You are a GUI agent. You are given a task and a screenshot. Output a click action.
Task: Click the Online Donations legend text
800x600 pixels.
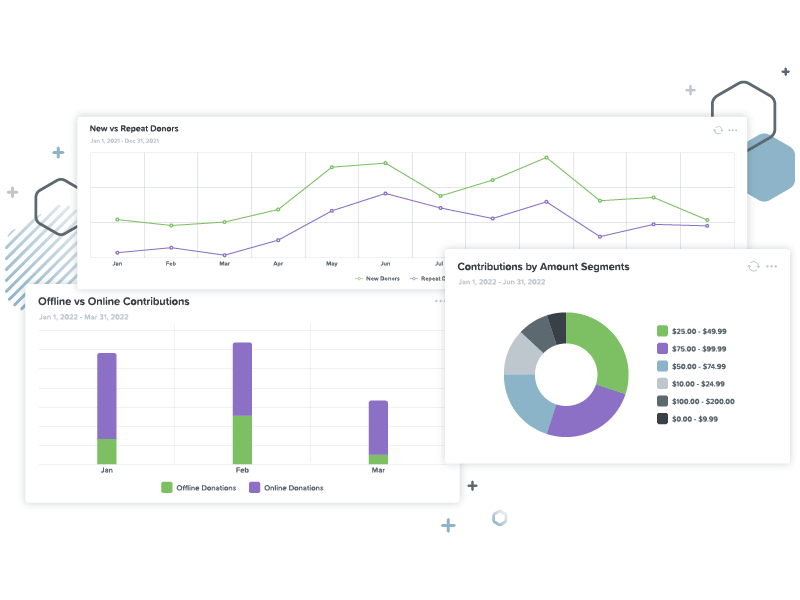[x=294, y=488]
